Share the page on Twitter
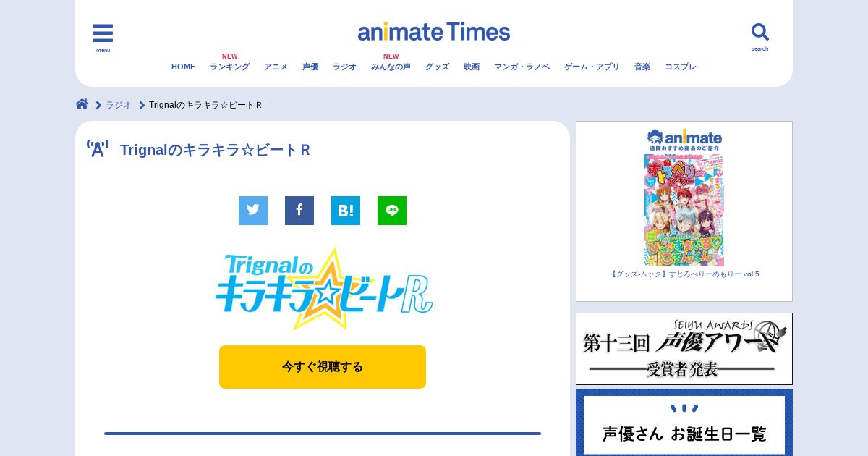The height and width of the screenshot is (456, 868). [253, 211]
